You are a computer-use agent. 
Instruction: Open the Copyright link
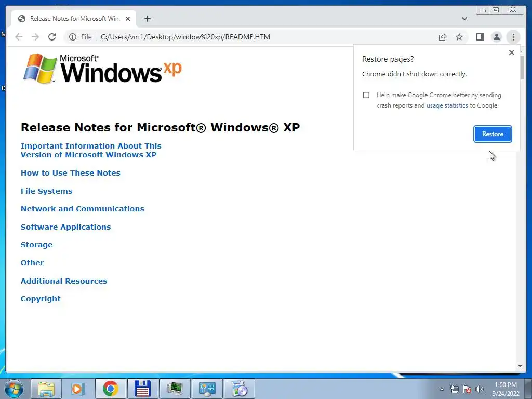click(41, 299)
